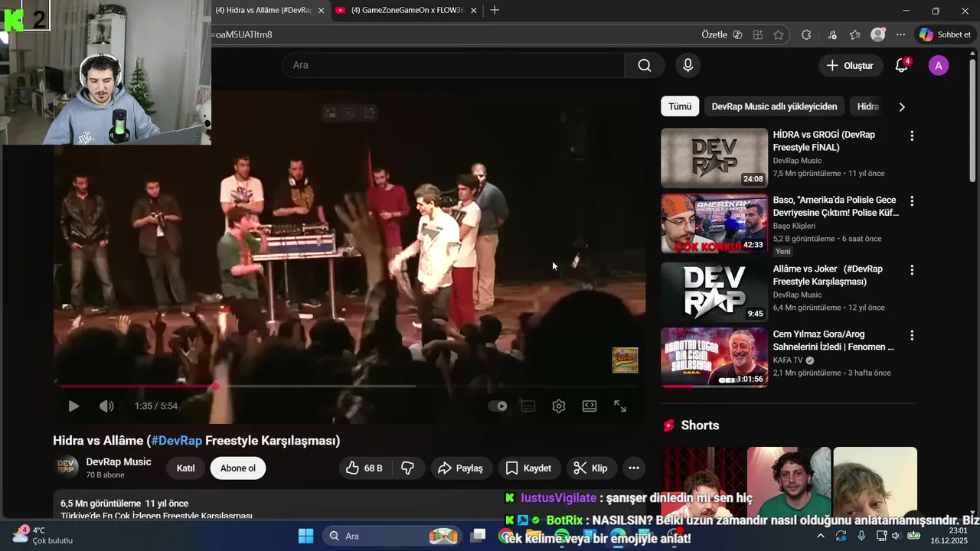The image size is (980, 551).
Task: Click the taskbar Ara search box
Action: pos(390,536)
